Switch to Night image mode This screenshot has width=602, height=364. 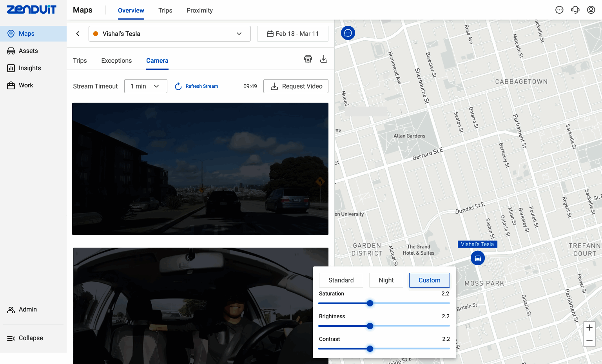[386, 280]
